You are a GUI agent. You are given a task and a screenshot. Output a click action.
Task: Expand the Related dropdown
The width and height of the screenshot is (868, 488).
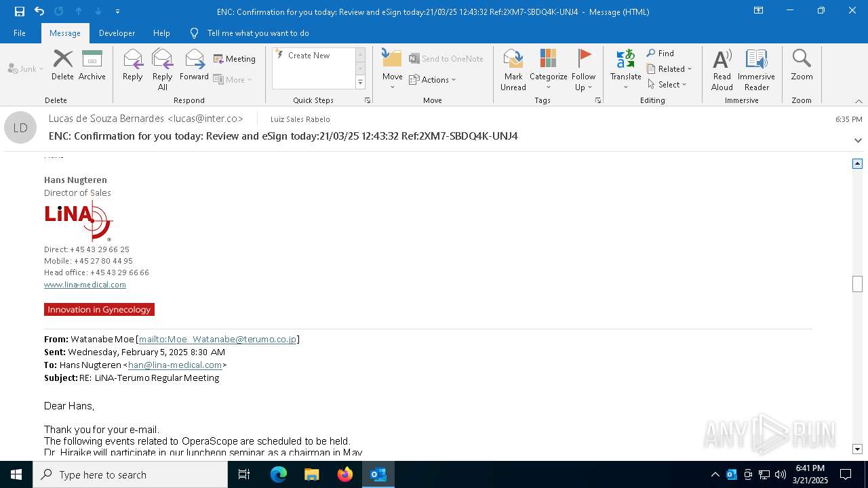669,69
